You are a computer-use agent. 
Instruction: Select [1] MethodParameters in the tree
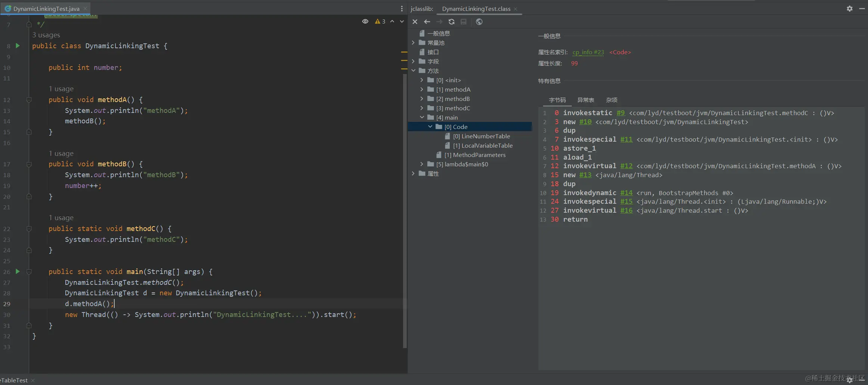[475, 155]
